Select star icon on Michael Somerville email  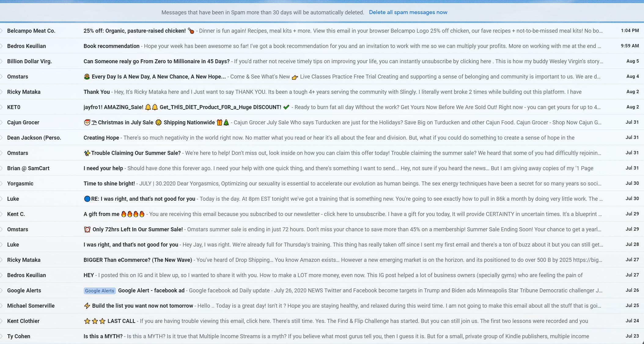(3, 306)
